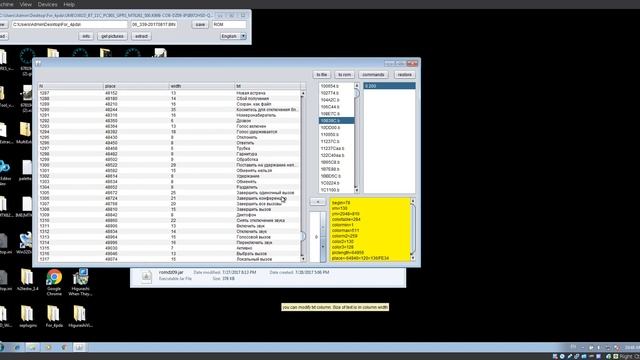Open the Devices menu
This screenshot has height=360, width=640.
[x=47, y=4]
